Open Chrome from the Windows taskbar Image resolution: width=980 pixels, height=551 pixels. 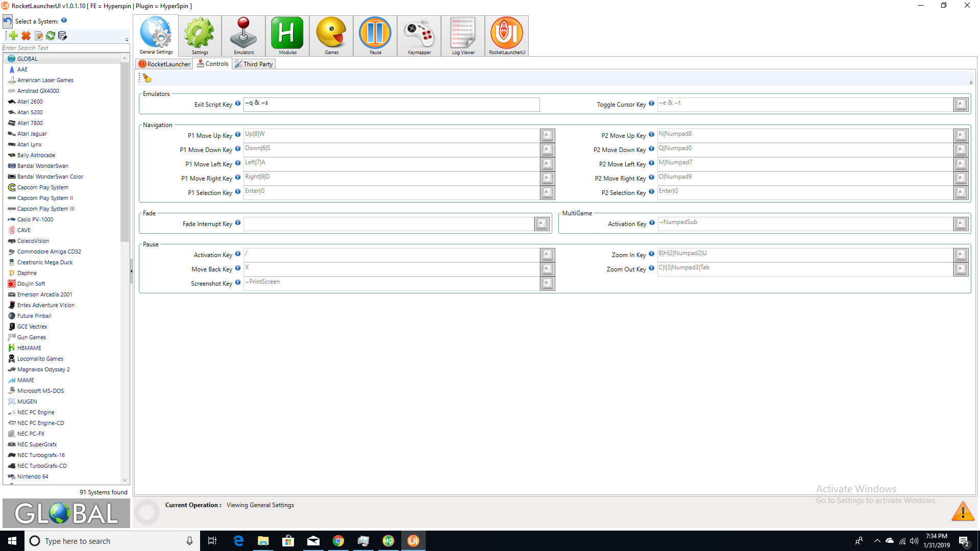[x=338, y=541]
